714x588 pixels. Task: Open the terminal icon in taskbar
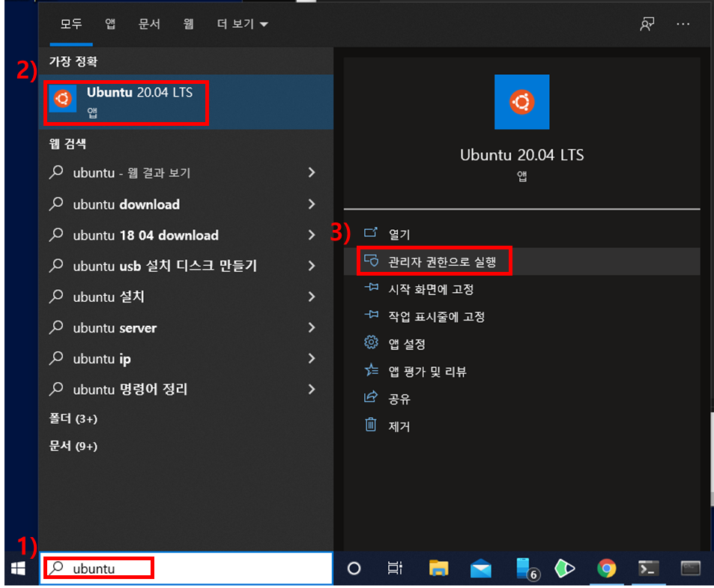pos(648,569)
